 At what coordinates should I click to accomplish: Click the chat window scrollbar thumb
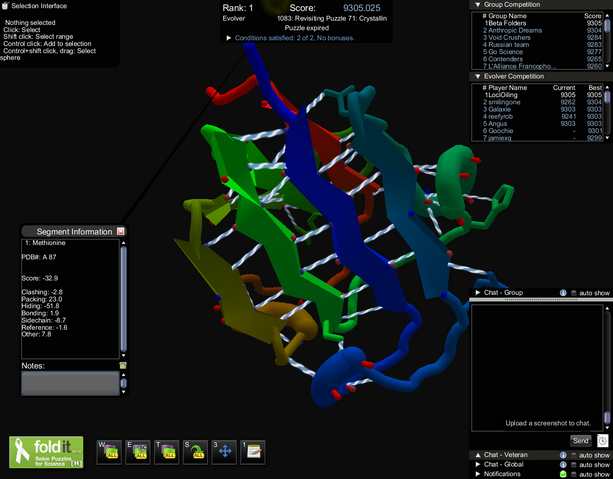click(x=607, y=417)
